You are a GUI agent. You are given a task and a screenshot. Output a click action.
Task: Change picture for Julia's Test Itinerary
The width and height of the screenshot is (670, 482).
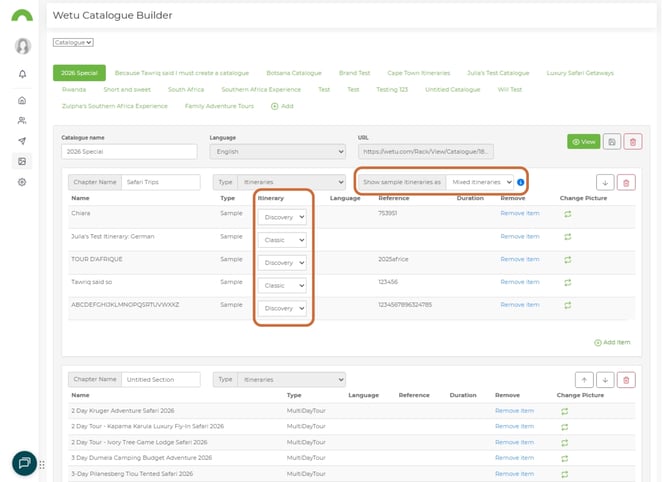coord(567,237)
